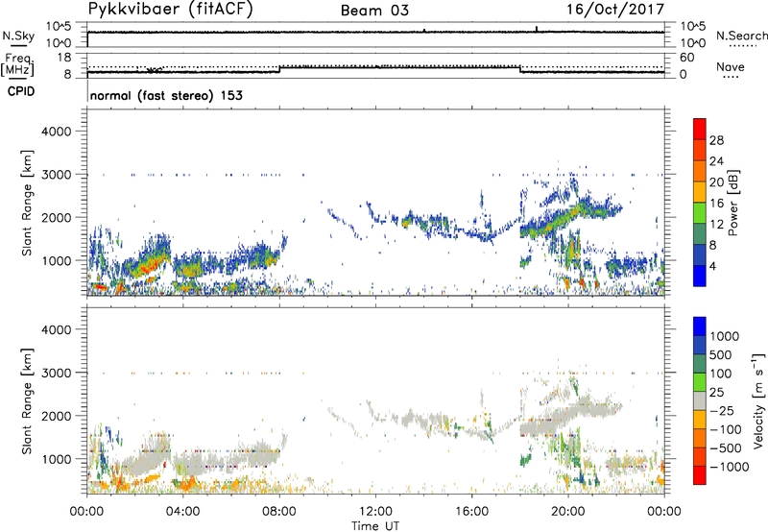
Task: Click the "08:00" time tick label
Action: tap(279, 512)
